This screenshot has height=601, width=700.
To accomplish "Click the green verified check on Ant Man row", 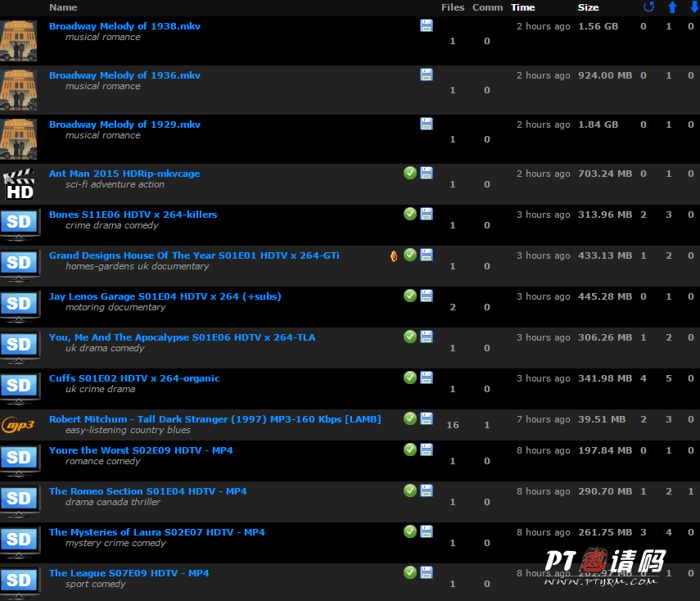I will click(410, 173).
